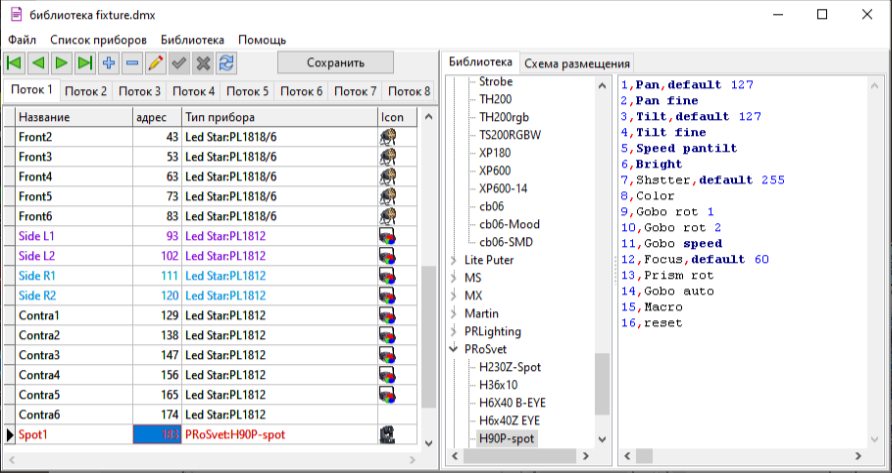The image size is (892, 473).
Task: Remove fixture with minus icon
Action: tap(132, 63)
